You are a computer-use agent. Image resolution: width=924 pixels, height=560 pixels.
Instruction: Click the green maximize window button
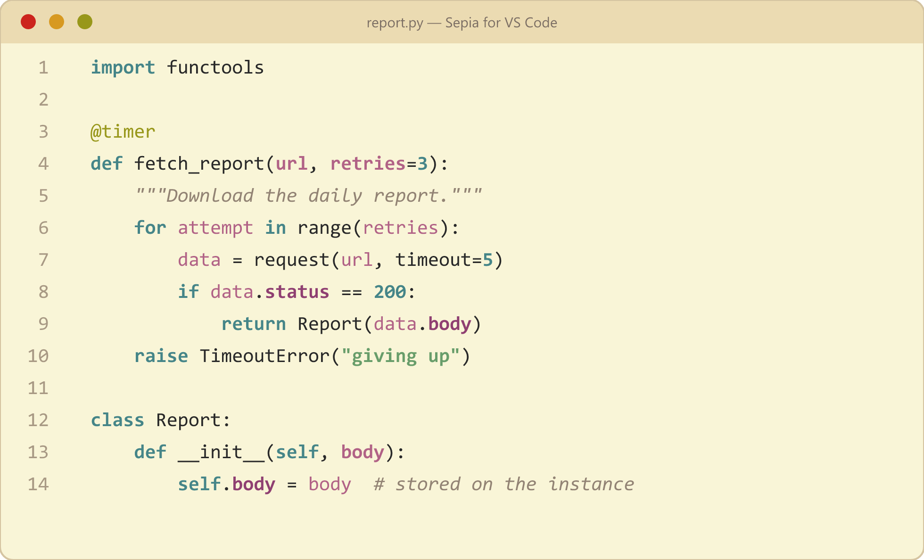point(85,22)
